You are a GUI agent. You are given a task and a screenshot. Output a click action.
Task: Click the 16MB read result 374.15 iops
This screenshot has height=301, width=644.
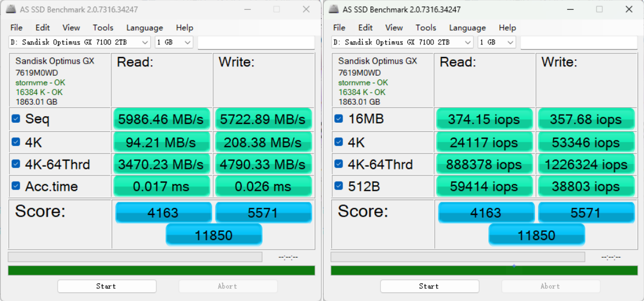point(484,119)
